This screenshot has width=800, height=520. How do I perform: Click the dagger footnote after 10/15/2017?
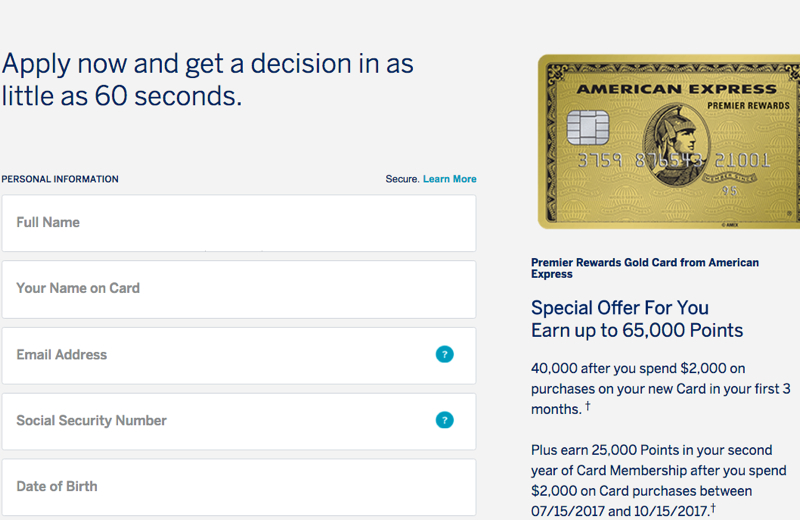point(713,508)
